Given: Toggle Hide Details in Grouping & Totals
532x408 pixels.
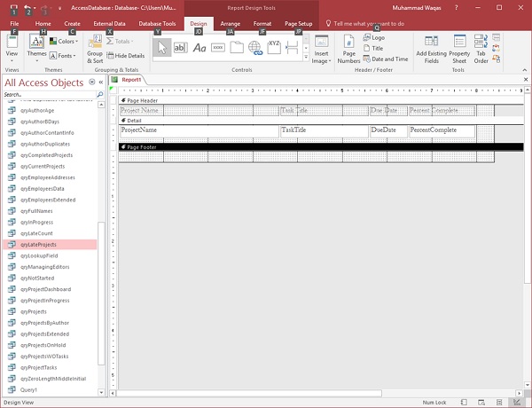Looking at the screenshot, I should (x=125, y=56).
